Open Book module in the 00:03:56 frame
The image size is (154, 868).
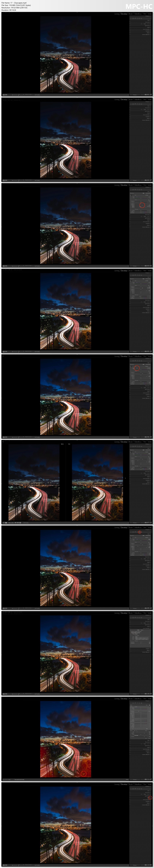[x=131, y=185]
